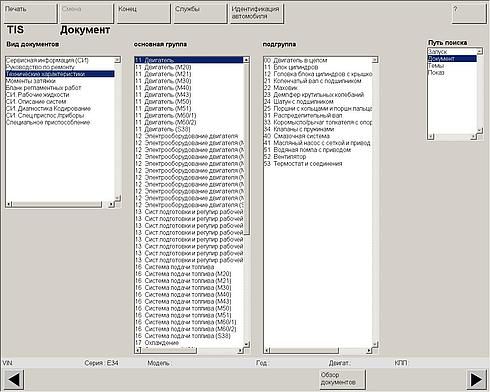Click scroll-up arrow in подгруппа list
Viewport: 490px width, 392px height.
(x=375, y=60)
